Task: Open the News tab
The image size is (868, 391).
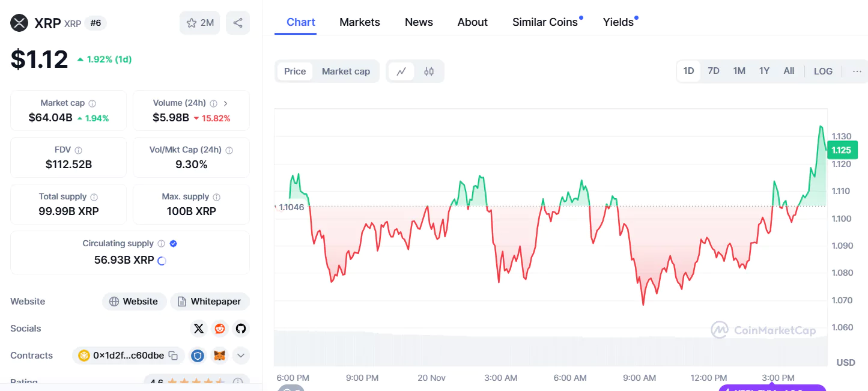Action: click(419, 22)
